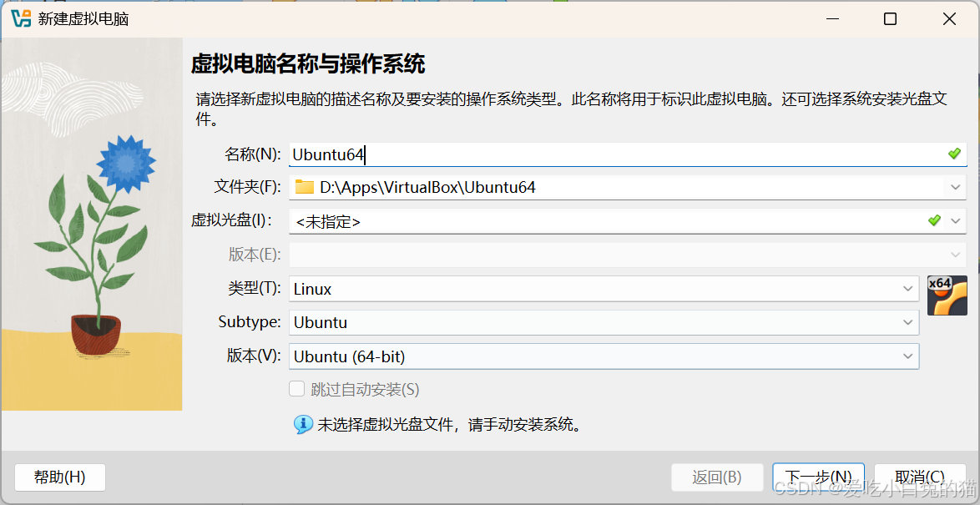Click the x64 Ubuntu OS type icon
The width and height of the screenshot is (980, 505).
[947, 295]
